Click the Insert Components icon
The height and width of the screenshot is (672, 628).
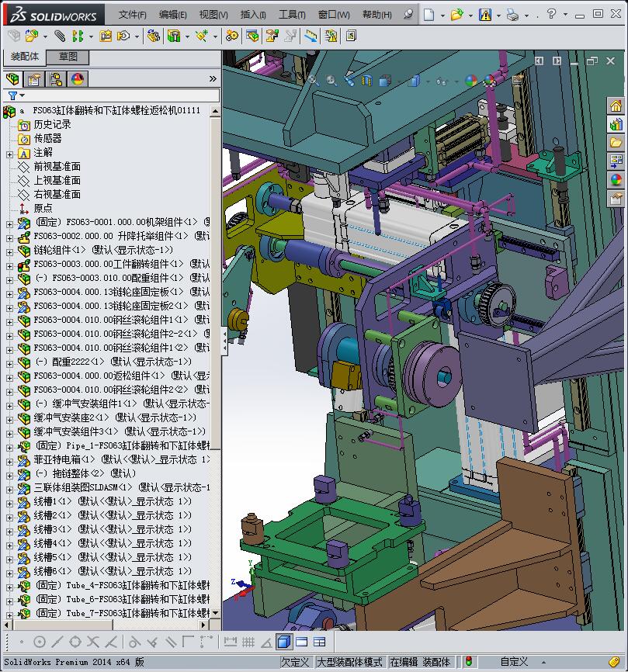(31, 36)
